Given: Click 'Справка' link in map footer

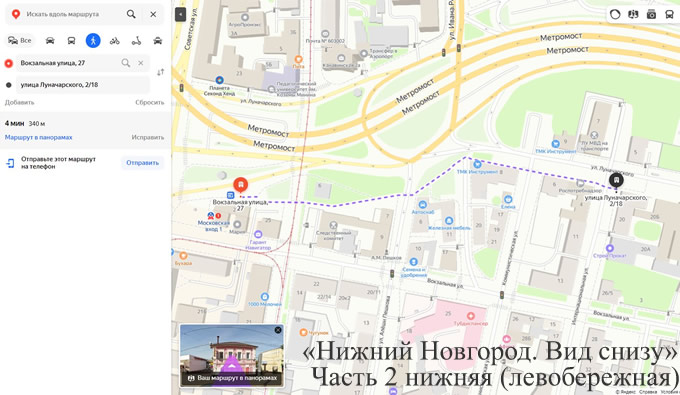Looking at the screenshot, I should point(648,392).
